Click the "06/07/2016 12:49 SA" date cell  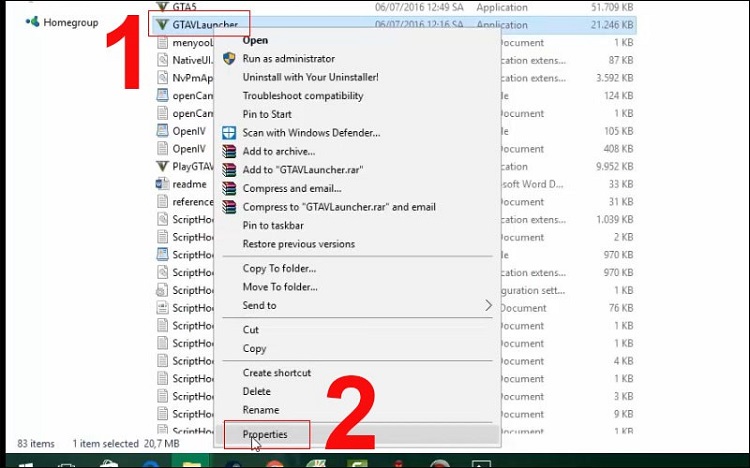pyautogui.click(x=419, y=7)
